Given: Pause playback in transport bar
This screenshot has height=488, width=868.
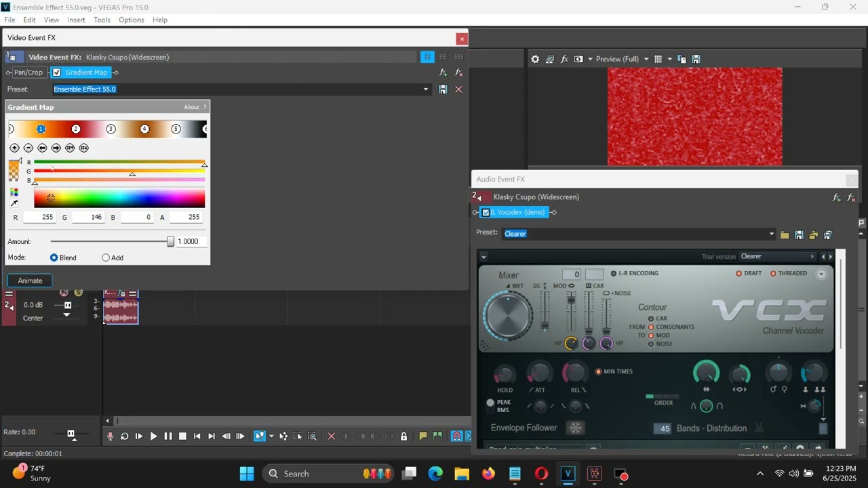Looking at the screenshot, I should pos(168,436).
